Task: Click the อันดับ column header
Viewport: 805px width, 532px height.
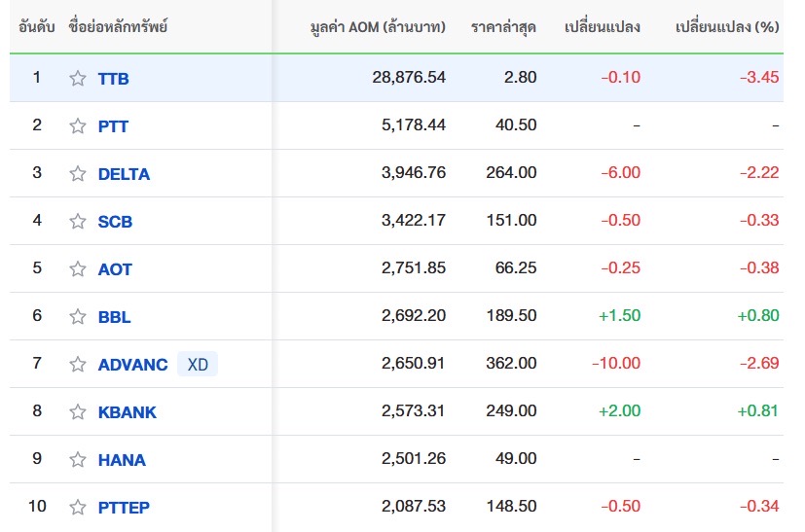Action: 36,26
